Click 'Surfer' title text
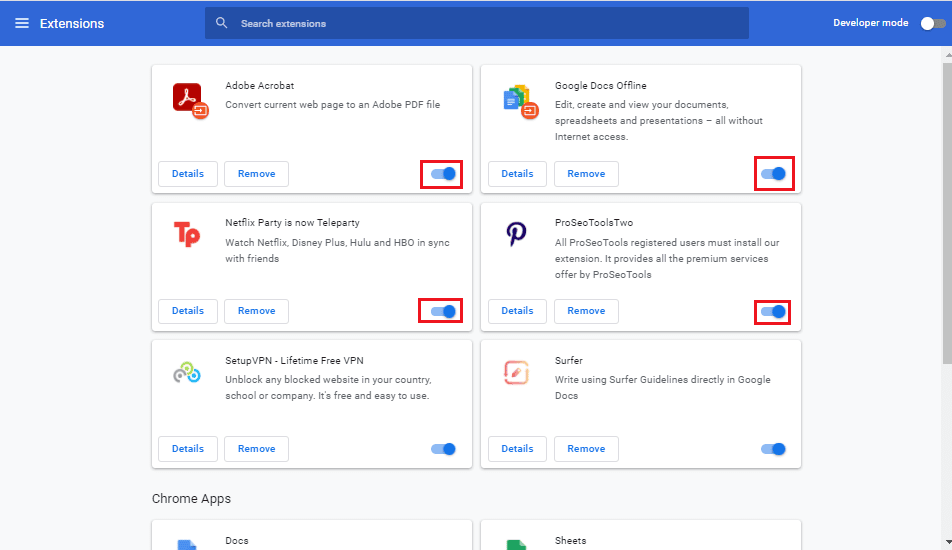This screenshot has width=952, height=550. tap(568, 361)
